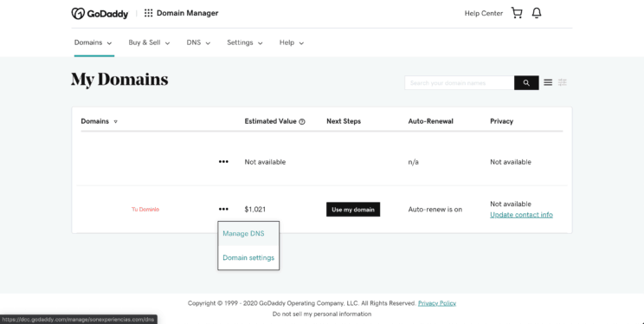
Task: Open the notifications bell
Action: (537, 13)
